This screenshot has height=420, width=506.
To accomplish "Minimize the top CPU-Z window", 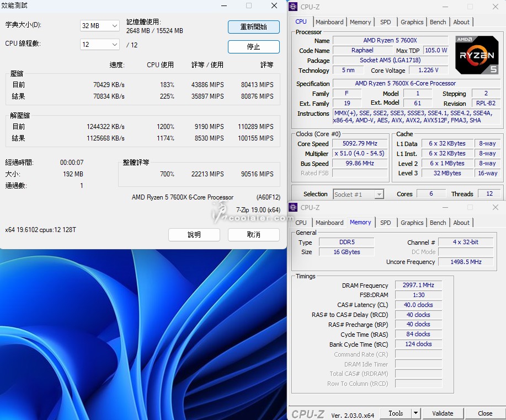I will point(445,7).
